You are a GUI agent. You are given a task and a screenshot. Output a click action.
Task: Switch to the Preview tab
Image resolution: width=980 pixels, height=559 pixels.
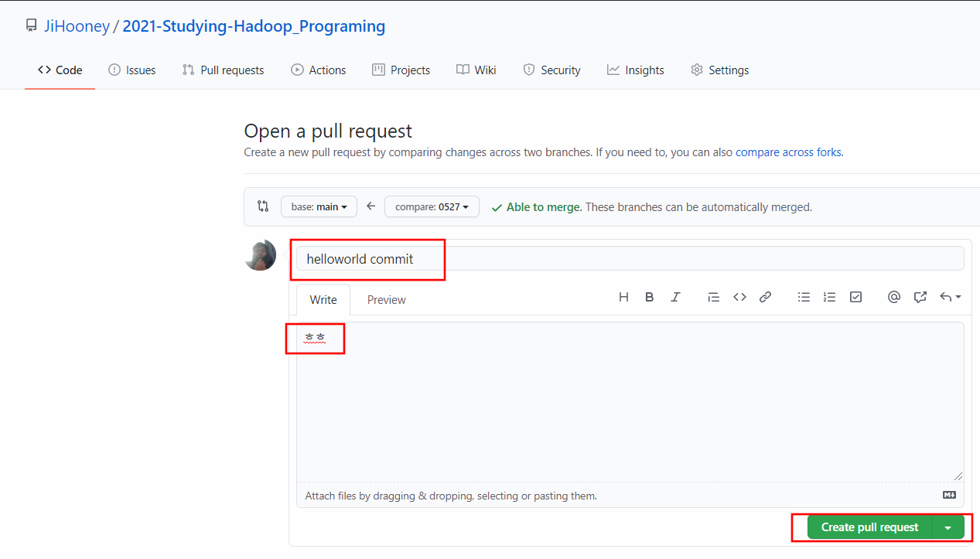387,299
